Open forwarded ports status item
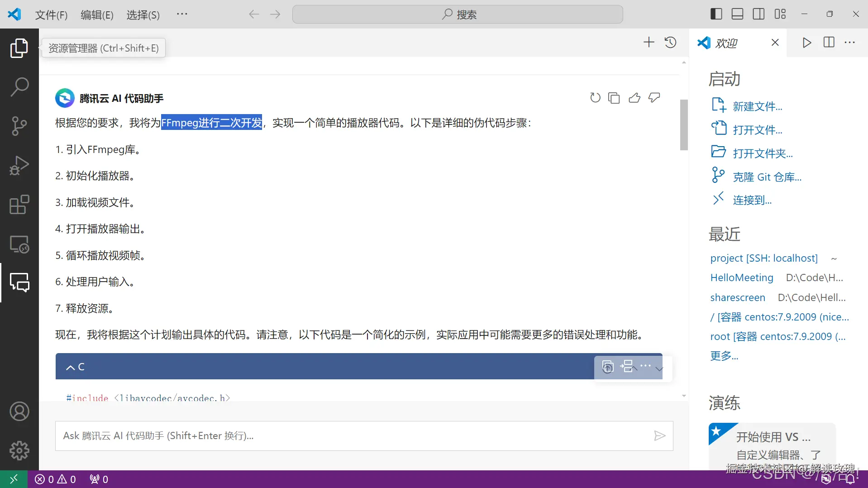The image size is (868, 488). (x=99, y=479)
